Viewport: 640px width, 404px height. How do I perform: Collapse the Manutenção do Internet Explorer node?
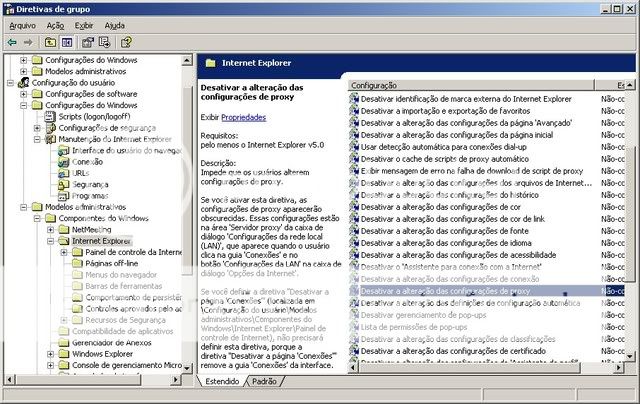coord(37,140)
